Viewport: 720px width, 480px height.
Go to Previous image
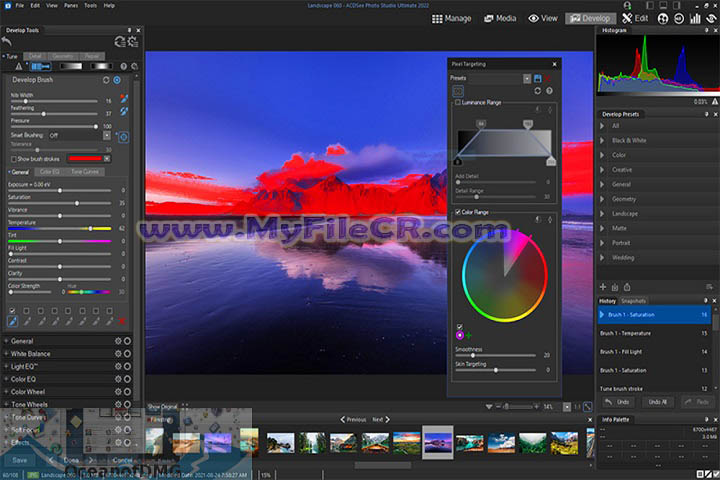[x=353, y=419]
